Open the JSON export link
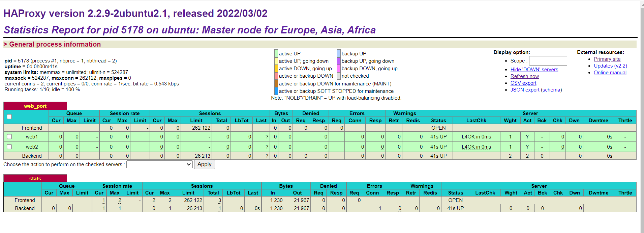The image size is (644, 233). point(525,90)
